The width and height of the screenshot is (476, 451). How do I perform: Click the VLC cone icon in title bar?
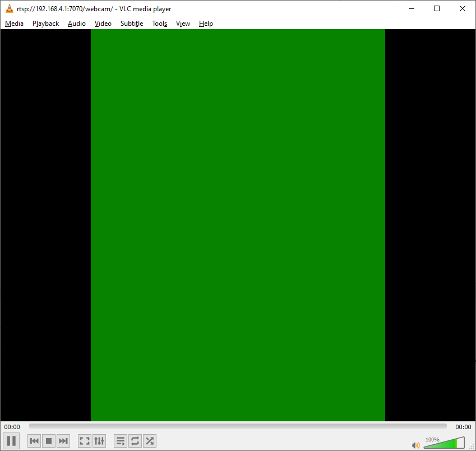click(10, 8)
